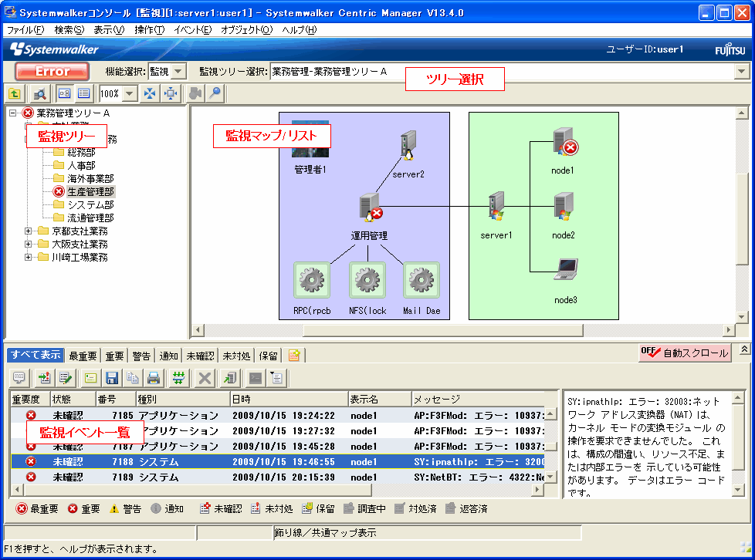Click the red Error status button
The image size is (755, 560).
52,71
